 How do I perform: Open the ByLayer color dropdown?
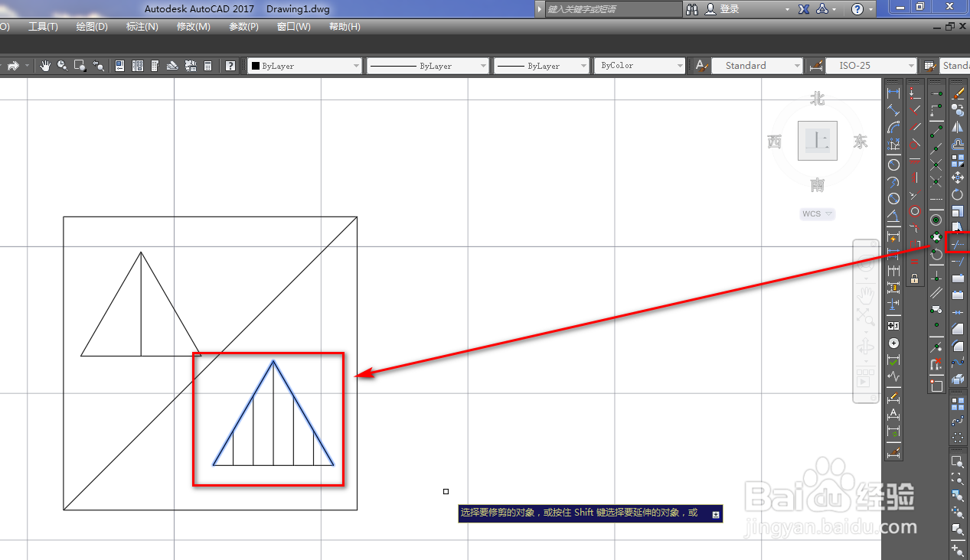[304, 66]
